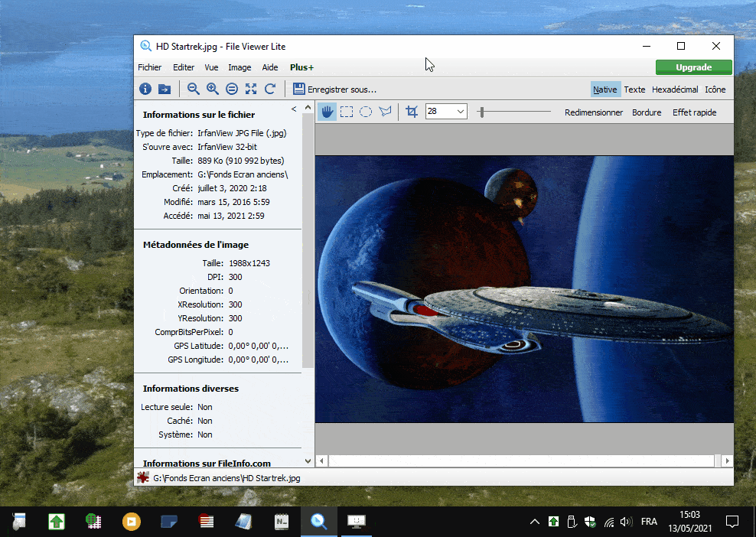Click the 'Informations sur le fichier' heading

click(x=199, y=115)
